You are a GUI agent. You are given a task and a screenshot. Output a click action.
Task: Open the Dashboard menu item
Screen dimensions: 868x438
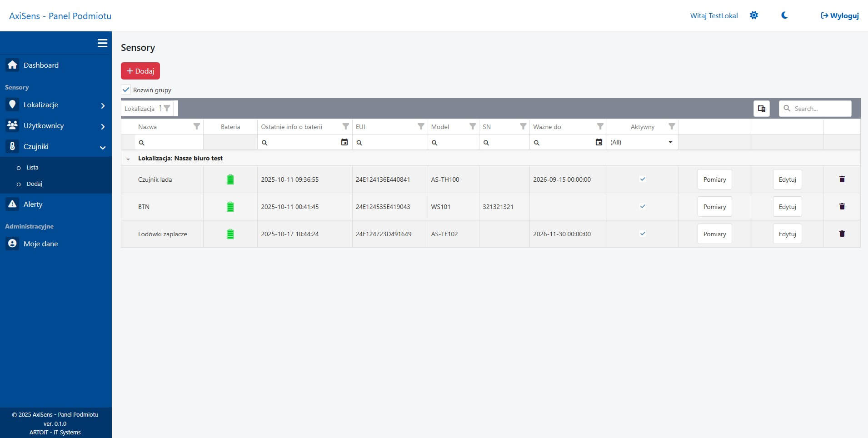[41, 65]
